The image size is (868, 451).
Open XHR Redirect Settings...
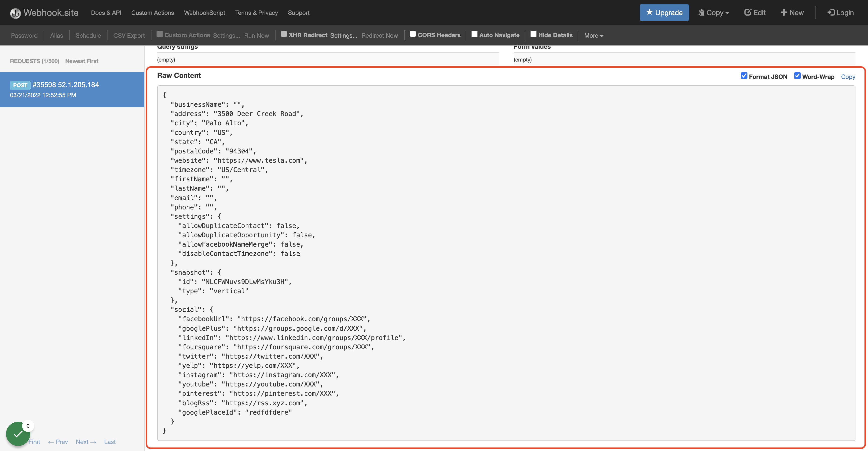(344, 35)
